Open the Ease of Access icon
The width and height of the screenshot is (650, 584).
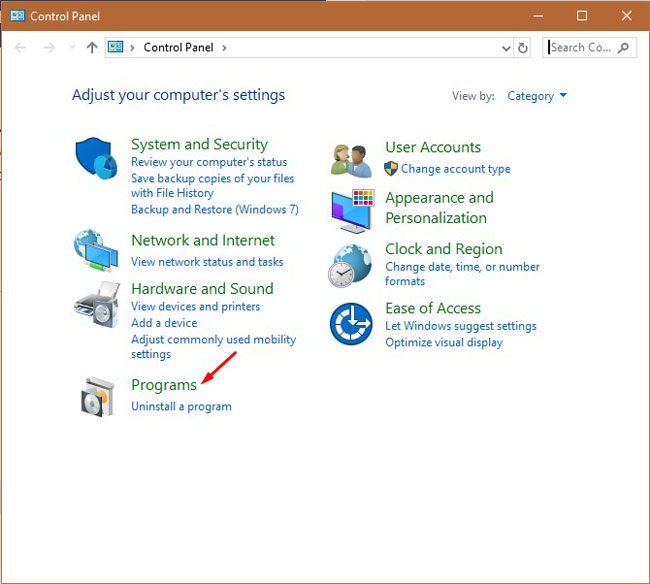pos(351,324)
